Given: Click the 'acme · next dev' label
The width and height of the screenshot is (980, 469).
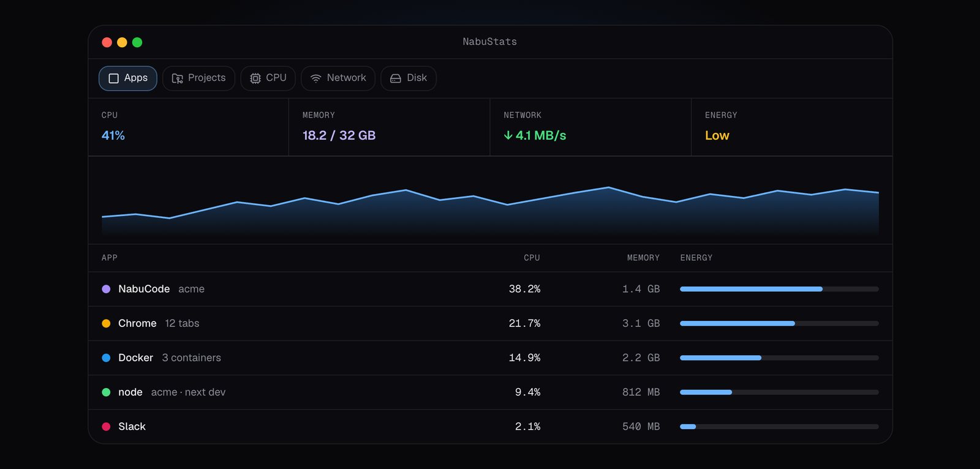Looking at the screenshot, I should [188, 392].
